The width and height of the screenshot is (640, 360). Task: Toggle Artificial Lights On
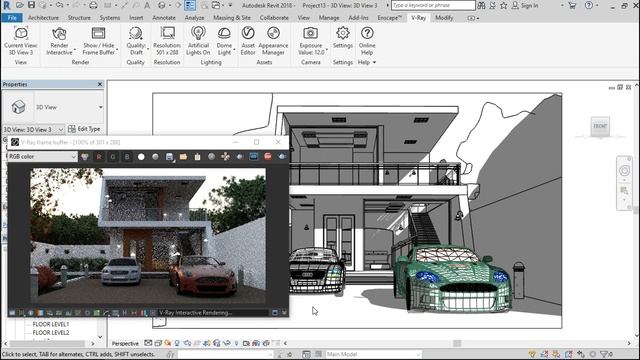[x=198, y=41]
